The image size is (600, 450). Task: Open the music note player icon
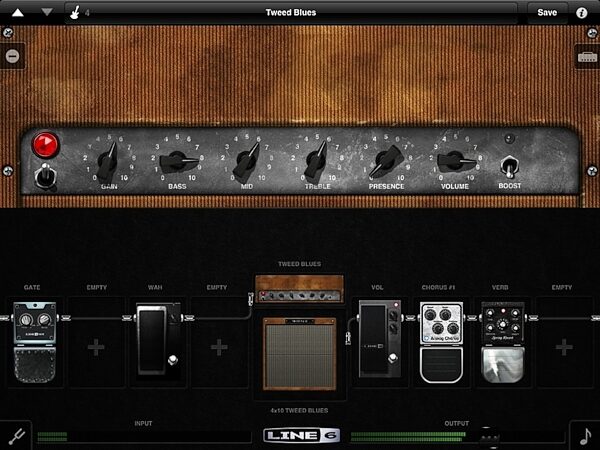[585, 436]
